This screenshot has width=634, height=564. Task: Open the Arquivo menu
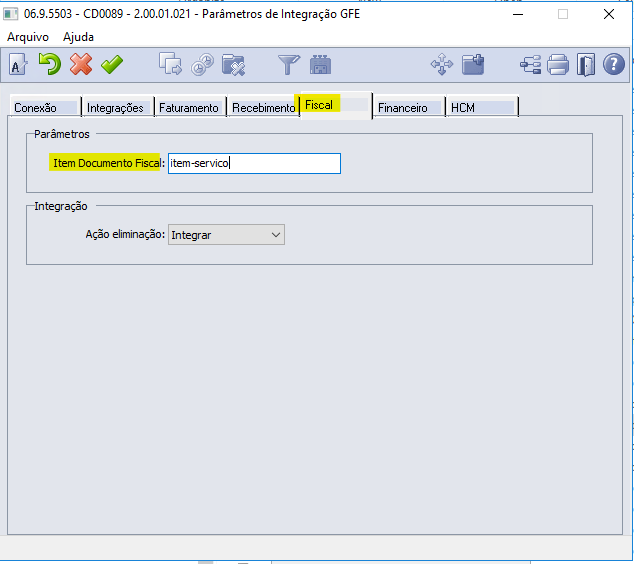(28, 36)
